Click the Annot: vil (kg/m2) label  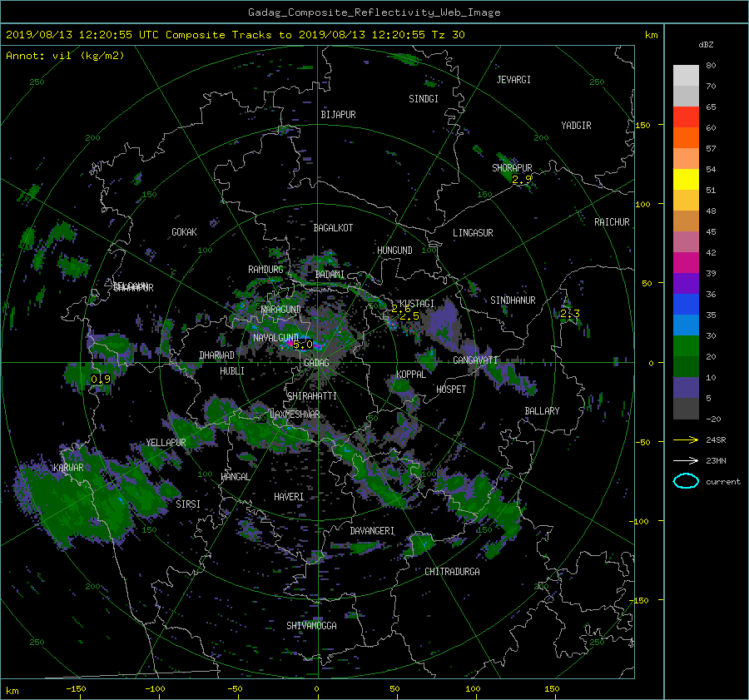pos(65,56)
